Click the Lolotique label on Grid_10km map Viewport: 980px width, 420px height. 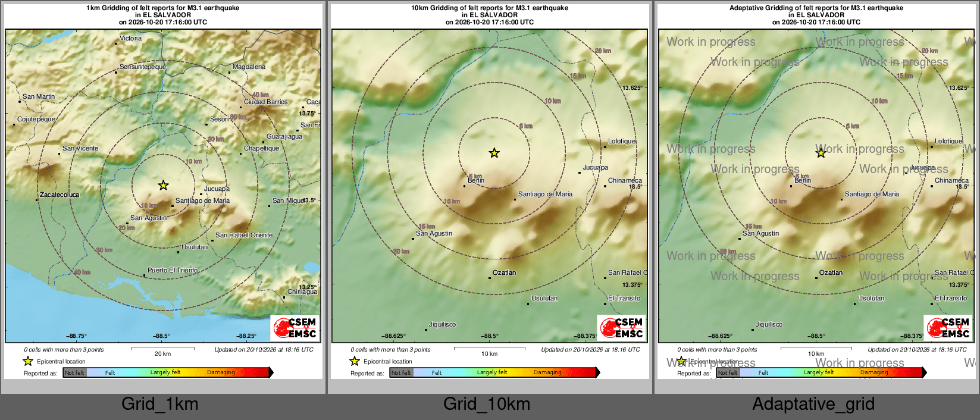click(622, 141)
